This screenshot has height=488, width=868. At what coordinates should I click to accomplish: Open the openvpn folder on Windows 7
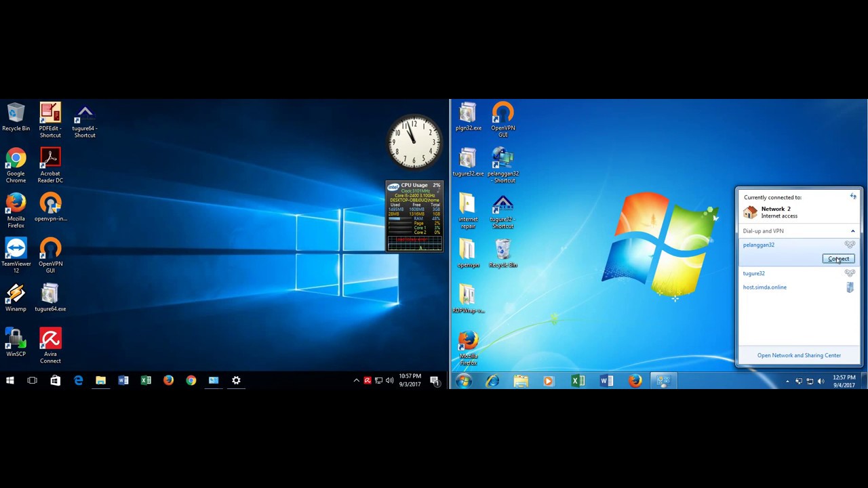[x=468, y=253]
